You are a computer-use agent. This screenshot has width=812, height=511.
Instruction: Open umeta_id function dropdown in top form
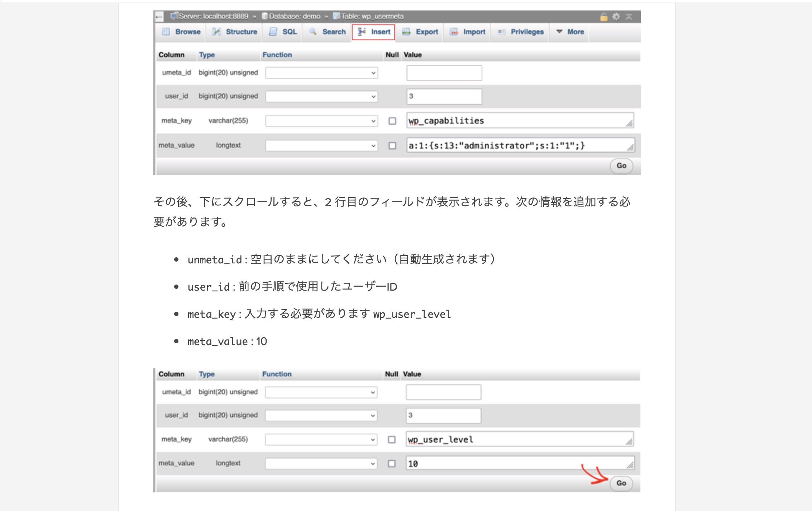321,73
